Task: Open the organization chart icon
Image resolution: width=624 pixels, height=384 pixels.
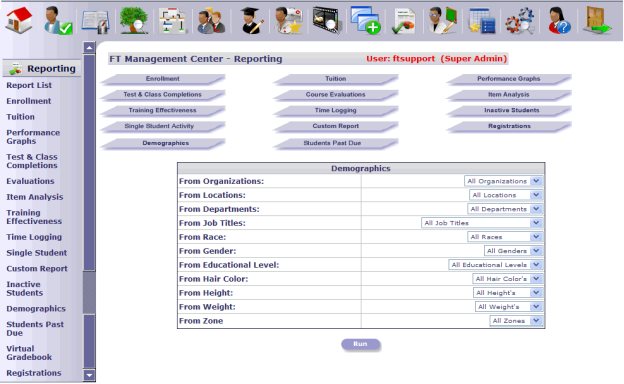Action: (x=173, y=21)
